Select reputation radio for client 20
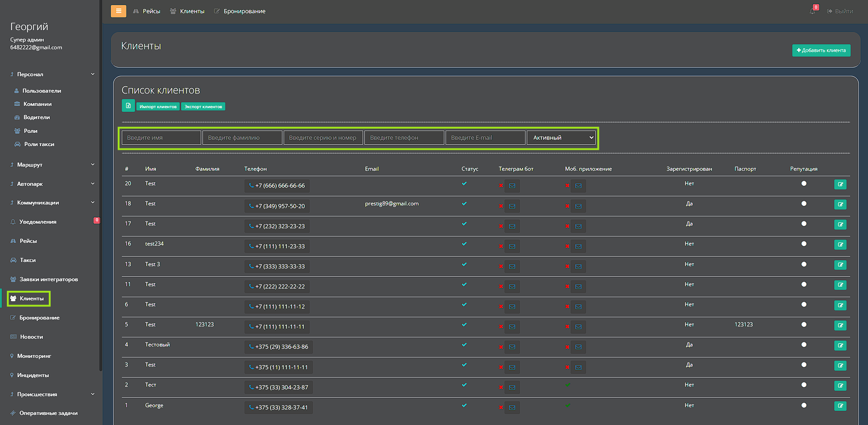The height and width of the screenshot is (425, 868). (x=804, y=184)
